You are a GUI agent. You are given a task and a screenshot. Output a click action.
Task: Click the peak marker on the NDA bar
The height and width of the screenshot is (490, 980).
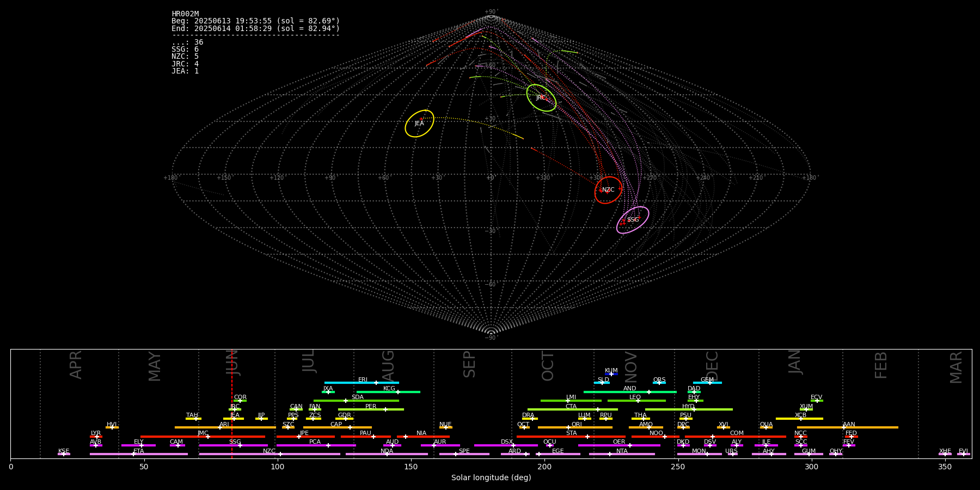click(x=387, y=454)
